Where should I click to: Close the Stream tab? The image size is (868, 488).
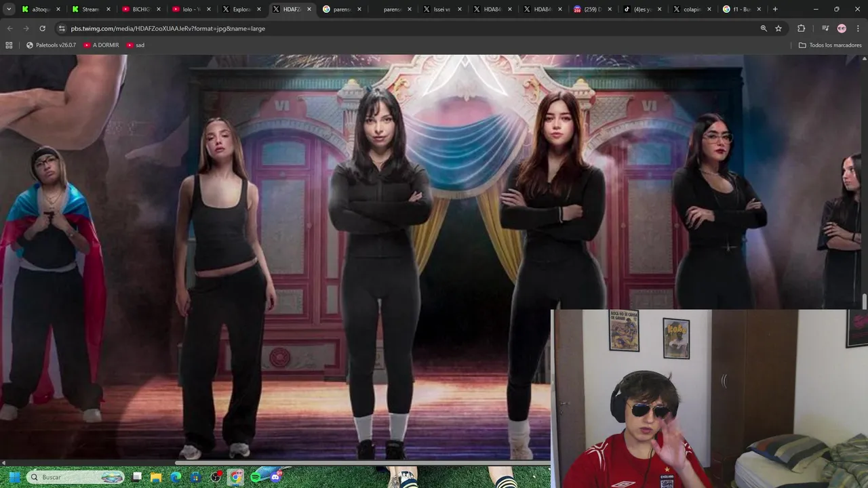tap(108, 9)
